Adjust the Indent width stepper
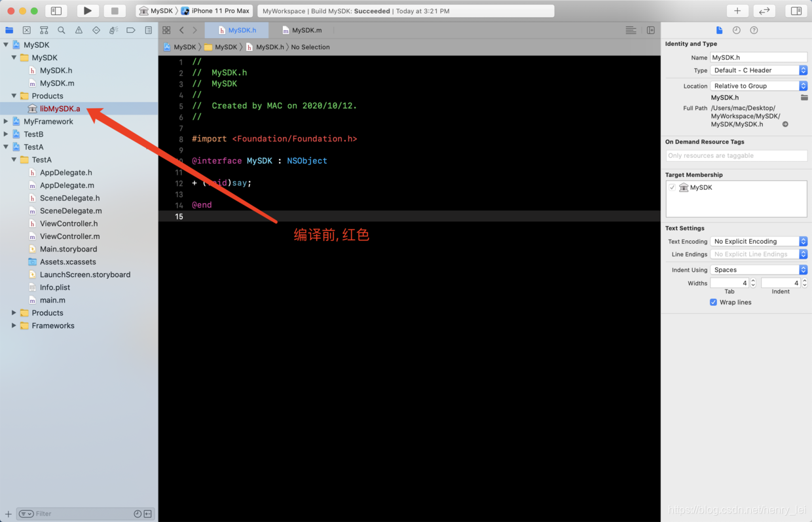 pos(805,283)
